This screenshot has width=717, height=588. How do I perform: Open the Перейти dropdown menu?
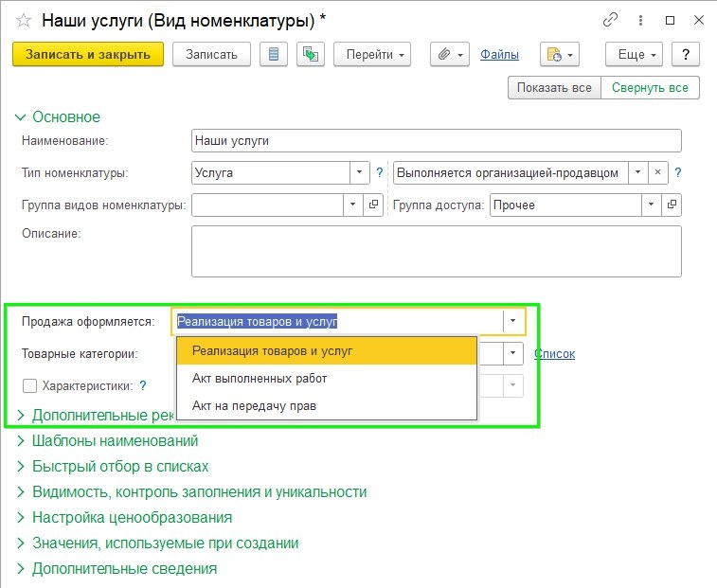pos(372,54)
